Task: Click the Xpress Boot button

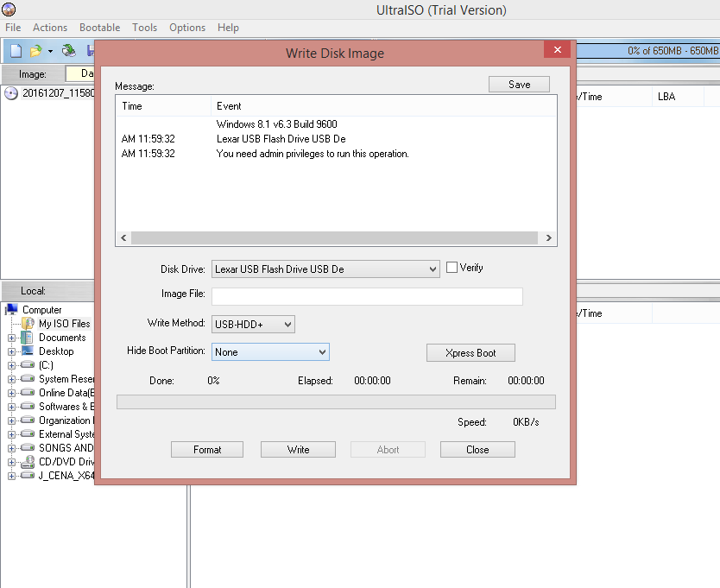Action: click(471, 352)
